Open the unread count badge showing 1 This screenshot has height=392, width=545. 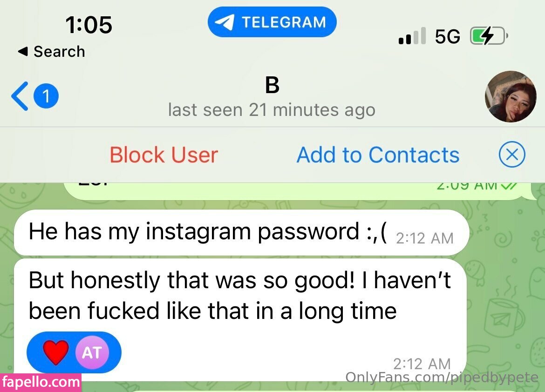pos(46,96)
